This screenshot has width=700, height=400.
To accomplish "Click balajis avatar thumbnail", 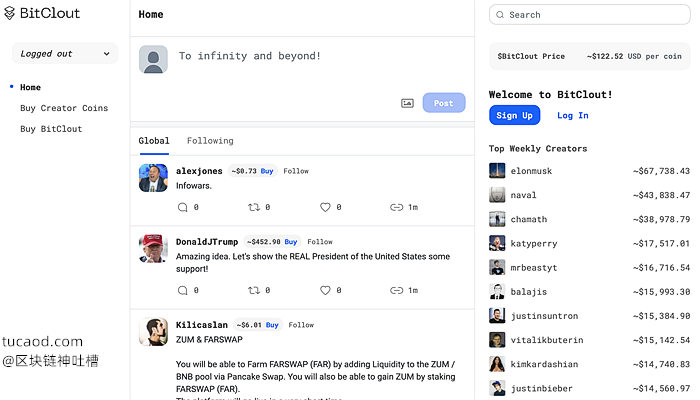I will pos(497,292).
